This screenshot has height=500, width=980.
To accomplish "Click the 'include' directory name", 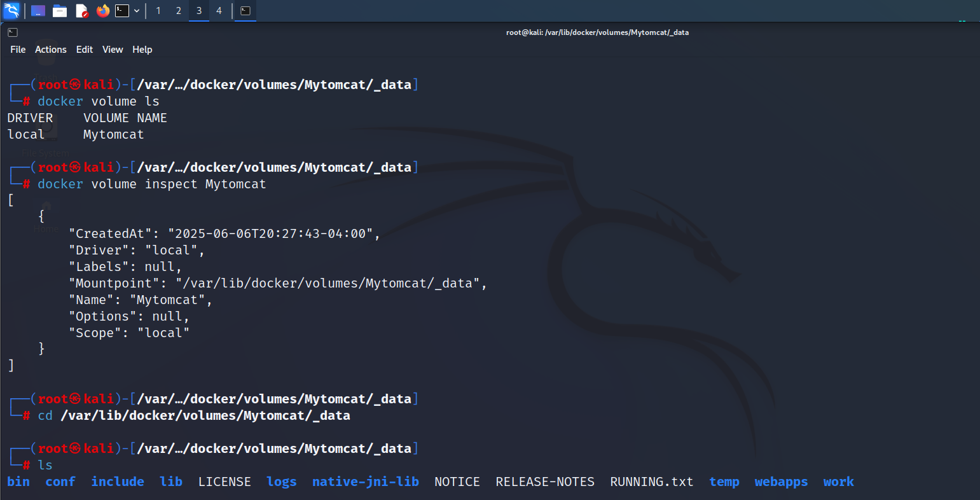I will [x=118, y=482].
